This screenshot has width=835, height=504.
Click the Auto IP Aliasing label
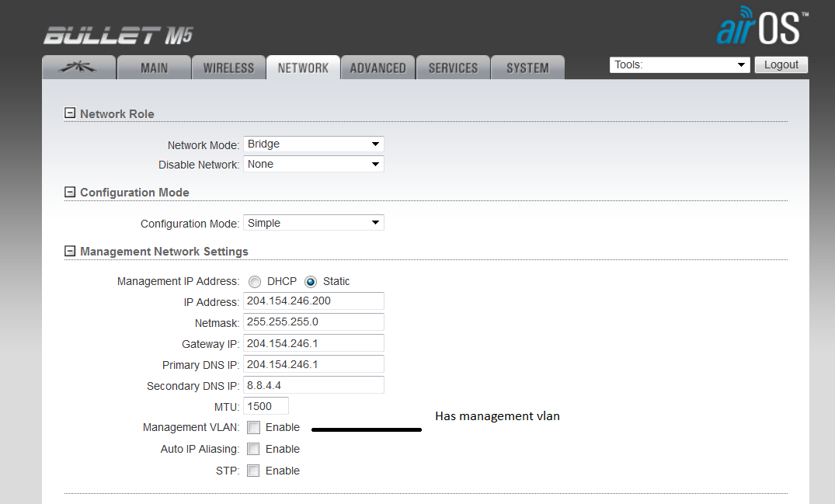click(x=200, y=449)
